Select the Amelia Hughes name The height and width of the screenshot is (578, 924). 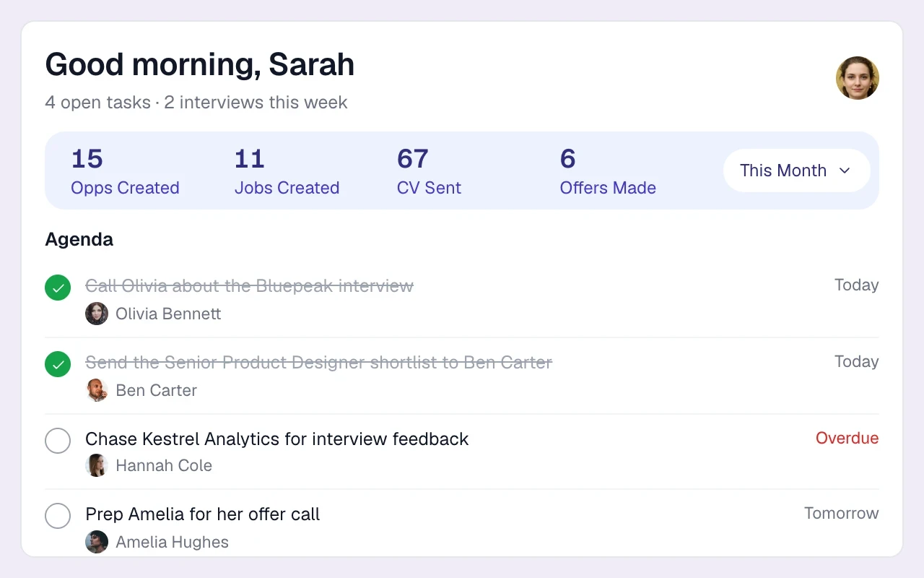[x=172, y=542]
